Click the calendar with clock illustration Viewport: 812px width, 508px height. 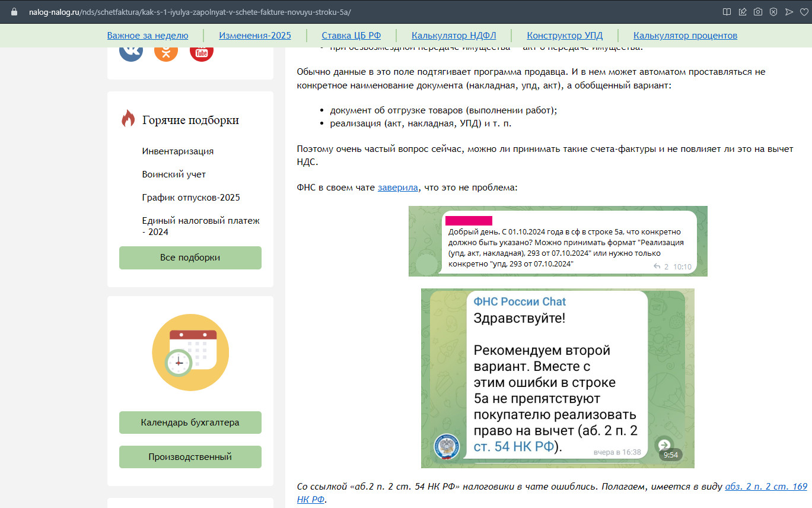pos(190,353)
